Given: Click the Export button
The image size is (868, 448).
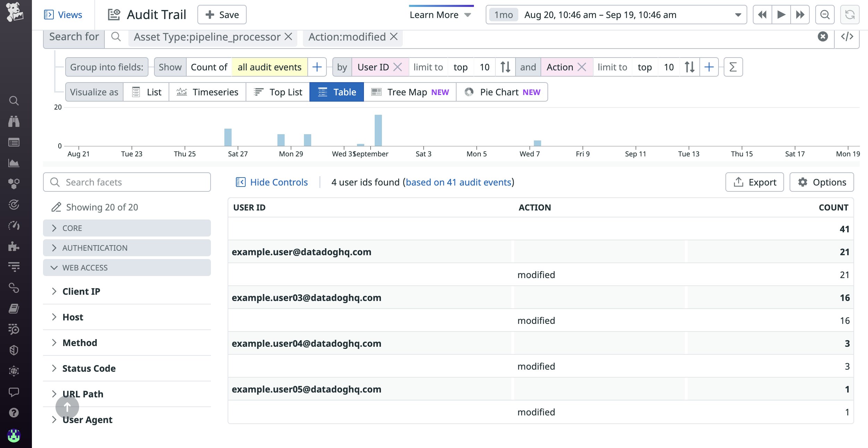Looking at the screenshot, I should point(754,182).
